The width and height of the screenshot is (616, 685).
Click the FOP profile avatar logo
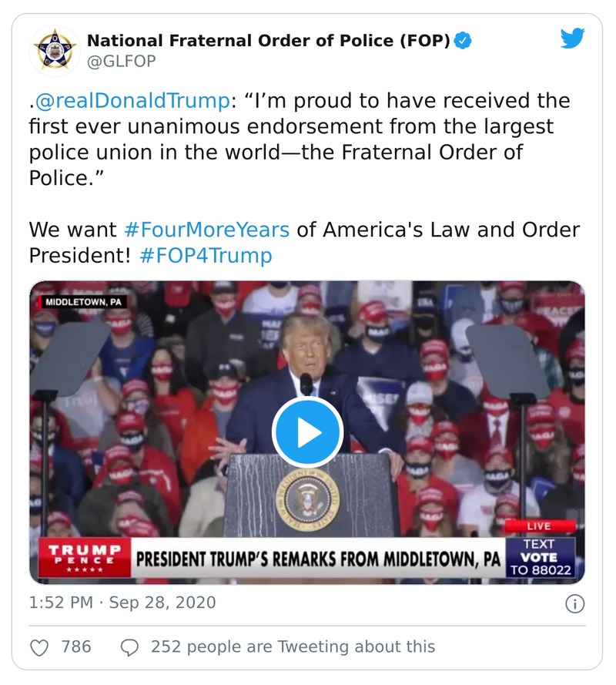pyautogui.click(x=54, y=49)
